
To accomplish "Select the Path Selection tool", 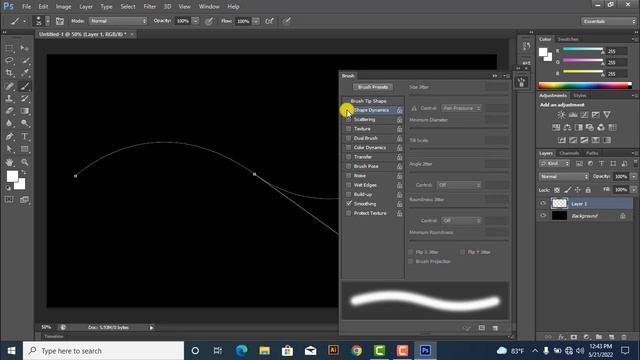I will 9,149.
